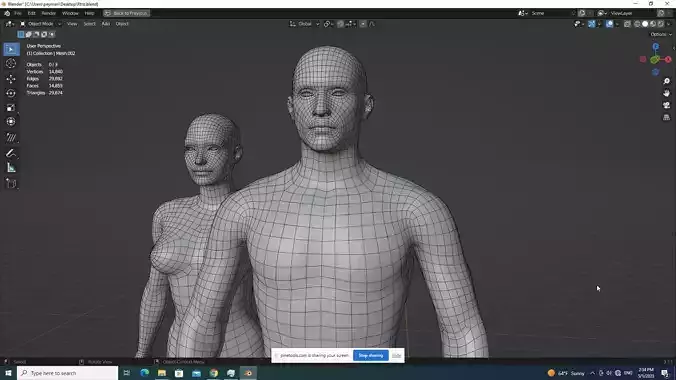Set selection mode to new selection
This screenshot has width=676, height=380.
[x=21, y=35]
